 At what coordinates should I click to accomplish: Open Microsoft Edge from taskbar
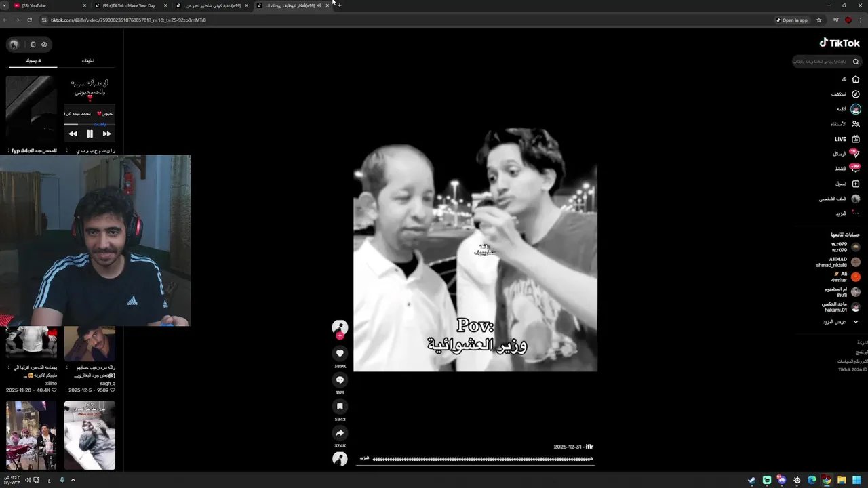[x=812, y=480]
